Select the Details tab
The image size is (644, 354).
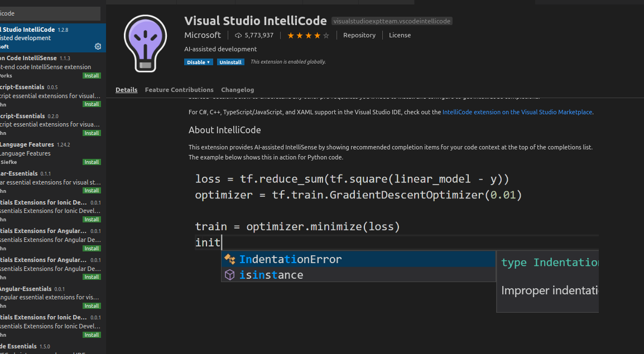[x=127, y=90]
